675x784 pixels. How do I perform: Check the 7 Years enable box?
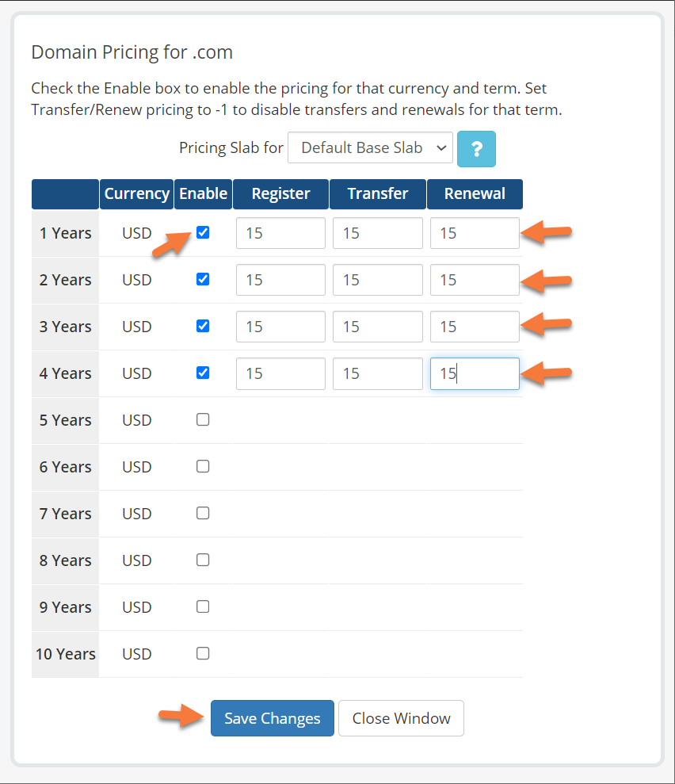click(203, 514)
